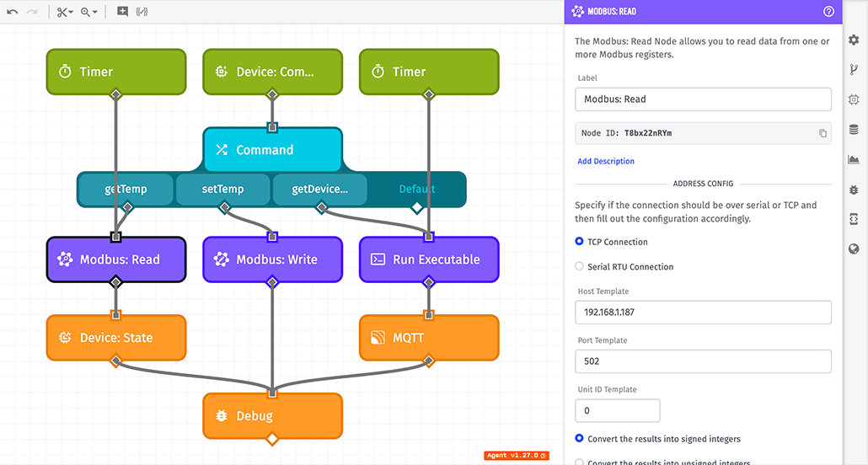
Task: Select Serial RTU Connection radio button
Action: (x=579, y=266)
